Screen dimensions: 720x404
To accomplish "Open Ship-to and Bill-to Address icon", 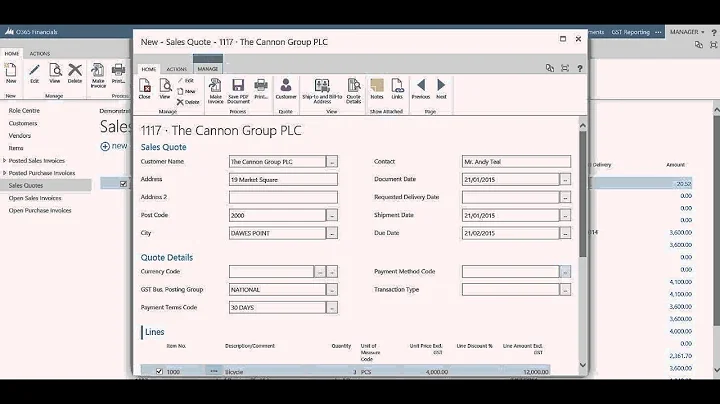I will point(322,90).
